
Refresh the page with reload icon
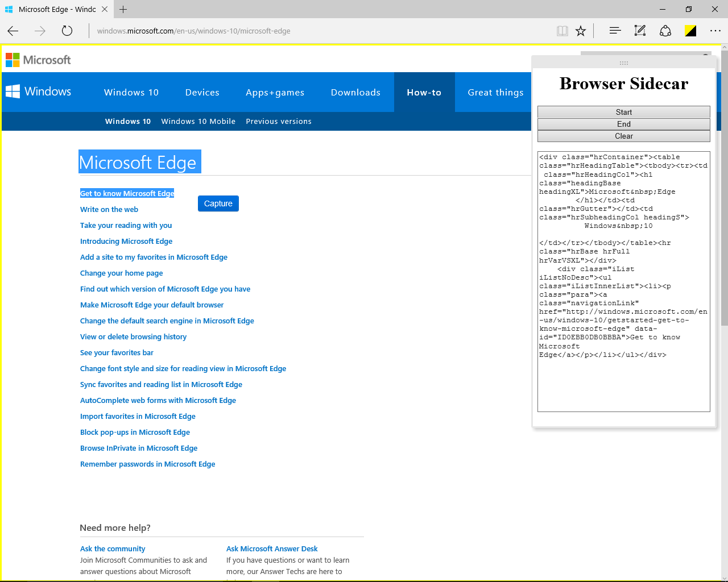click(67, 31)
